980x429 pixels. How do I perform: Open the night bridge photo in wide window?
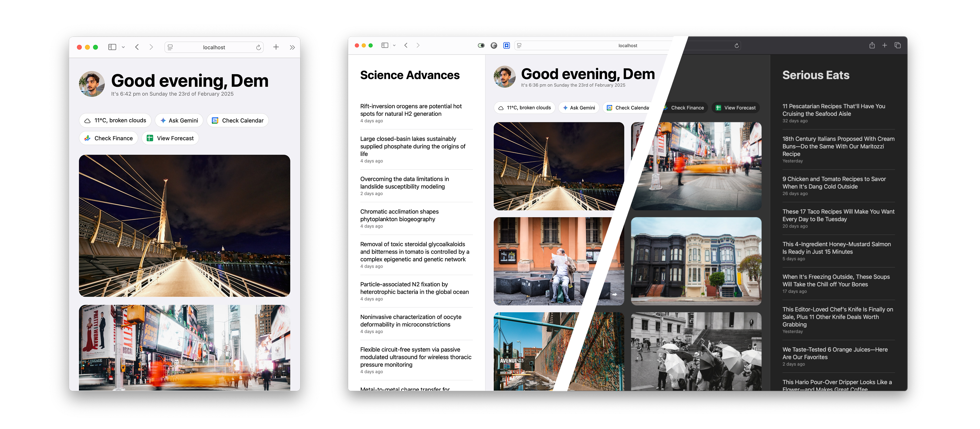click(x=558, y=166)
